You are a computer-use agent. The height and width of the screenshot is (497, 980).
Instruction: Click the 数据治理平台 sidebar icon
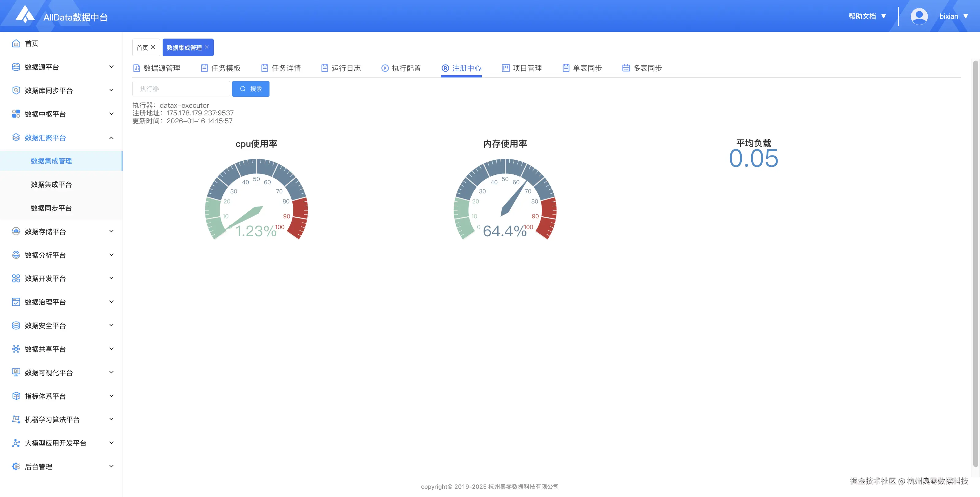coord(16,302)
